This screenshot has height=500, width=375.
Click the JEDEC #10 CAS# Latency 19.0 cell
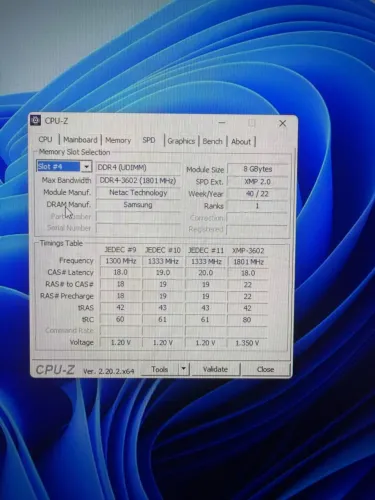click(163, 273)
